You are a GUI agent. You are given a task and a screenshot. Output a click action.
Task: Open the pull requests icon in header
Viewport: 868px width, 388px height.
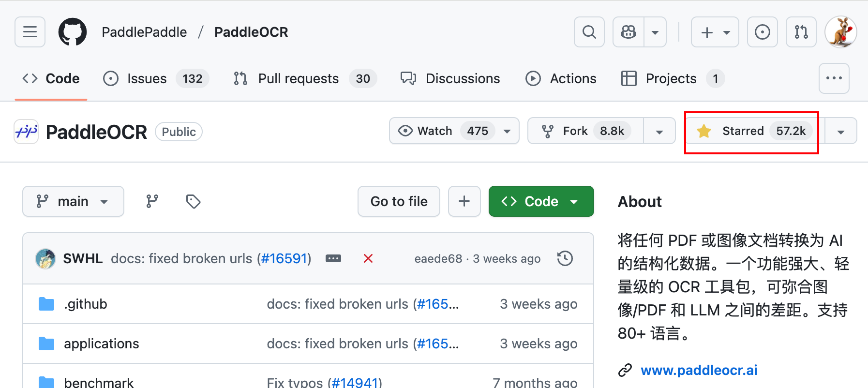801,32
